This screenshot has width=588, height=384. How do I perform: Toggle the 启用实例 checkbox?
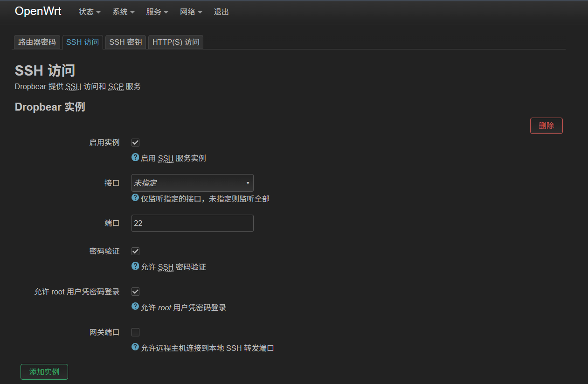click(136, 142)
